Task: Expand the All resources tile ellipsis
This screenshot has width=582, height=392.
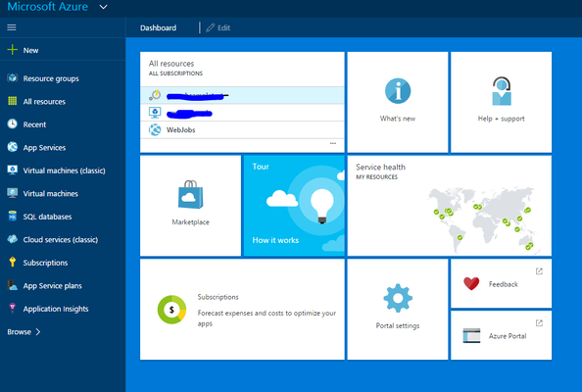Action: click(x=333, y=143)
